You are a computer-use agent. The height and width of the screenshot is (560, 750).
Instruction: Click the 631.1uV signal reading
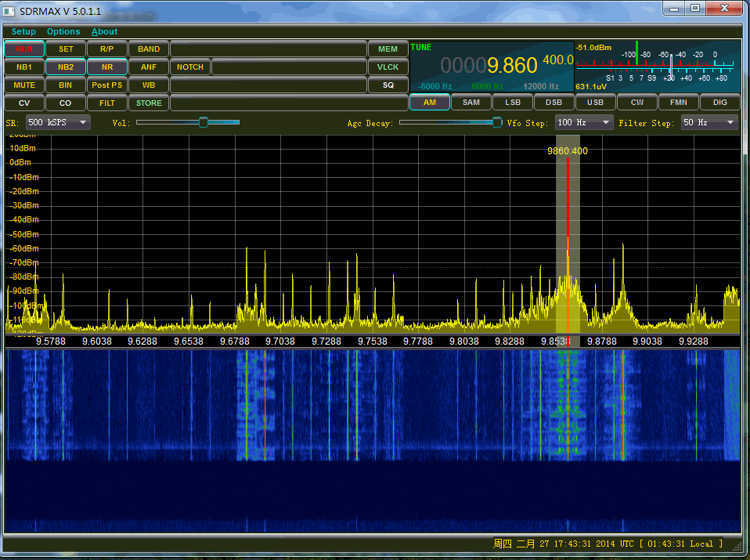(x=591, y=87)
